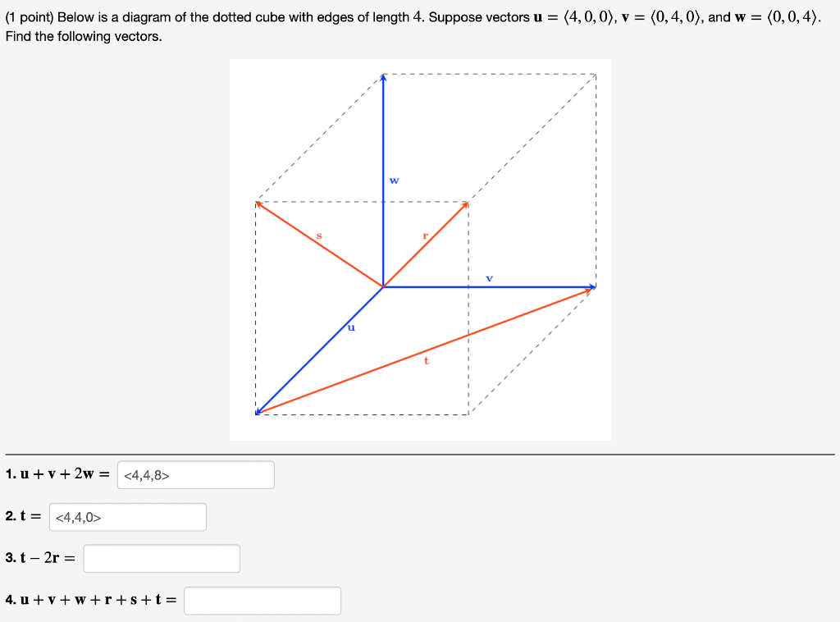840x622 pixels.
Task: Click the (1 point) text at the top
Action: [26, 16]
